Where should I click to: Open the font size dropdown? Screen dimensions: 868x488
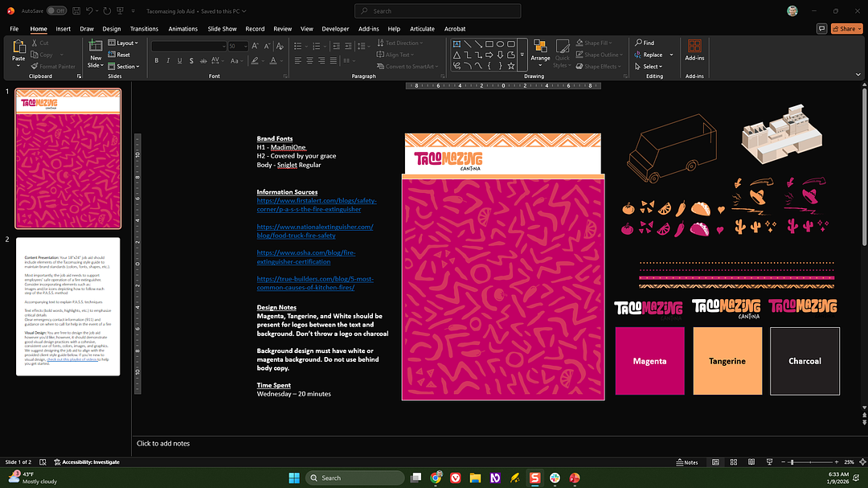[x=245, y=46]
